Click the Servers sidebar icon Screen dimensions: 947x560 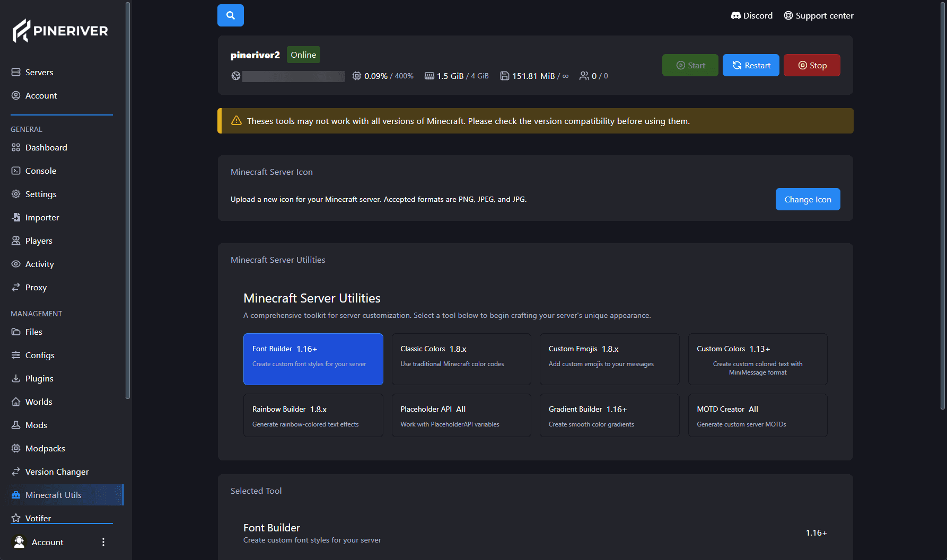[x=16, y=72]
